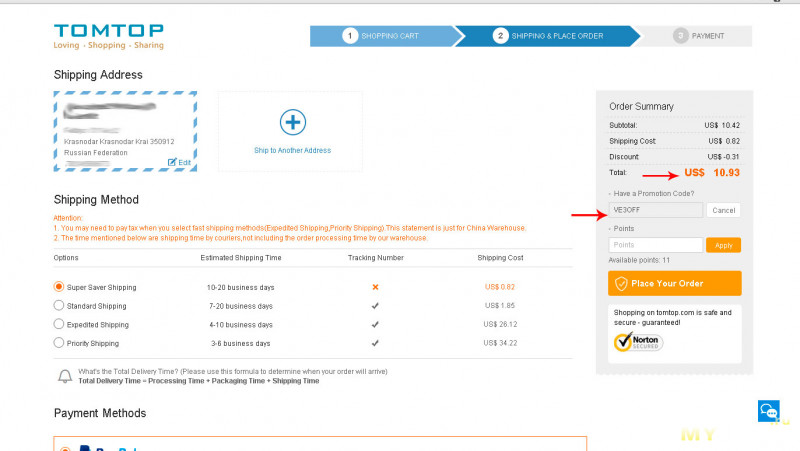The image size is (800, 451).
Task: Click the Norton Secured badge
Action: pos(638,341)
